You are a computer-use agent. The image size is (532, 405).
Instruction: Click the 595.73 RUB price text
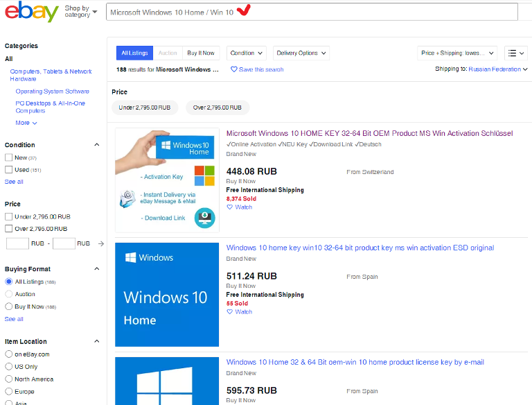point(251,390)
